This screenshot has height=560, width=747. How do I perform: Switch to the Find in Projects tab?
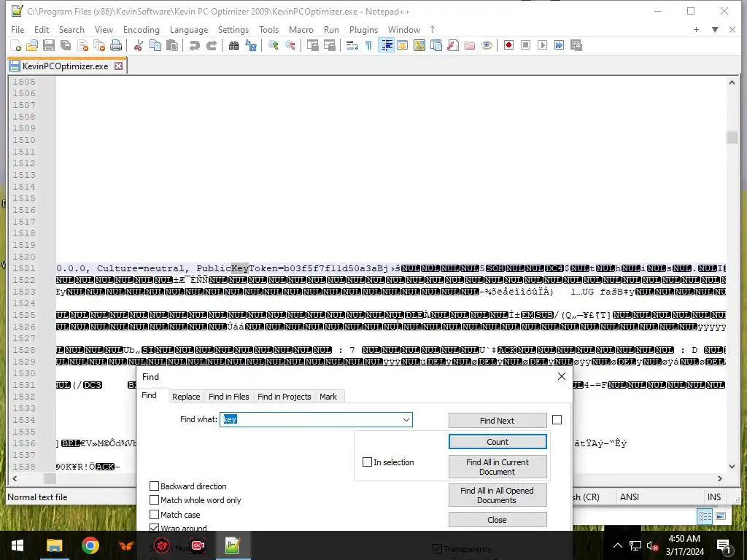[x=284, y=397]
